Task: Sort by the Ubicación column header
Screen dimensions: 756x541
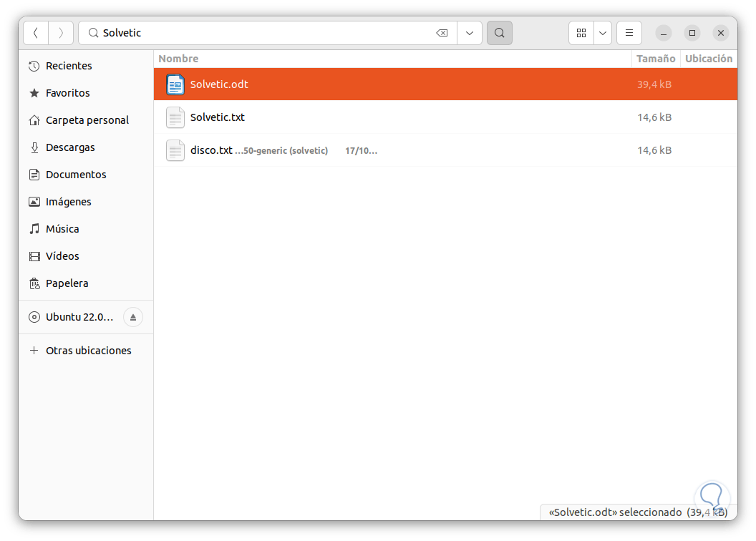Action: pyautogui.click(x=709, y=59)
